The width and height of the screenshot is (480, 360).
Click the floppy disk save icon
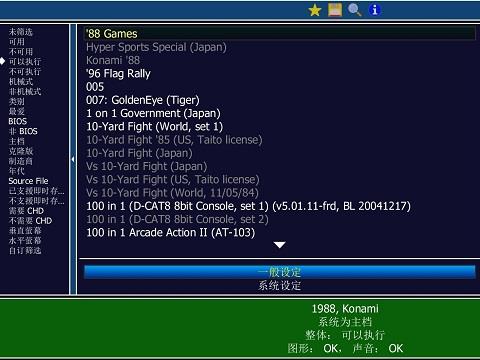coord(335,10)
